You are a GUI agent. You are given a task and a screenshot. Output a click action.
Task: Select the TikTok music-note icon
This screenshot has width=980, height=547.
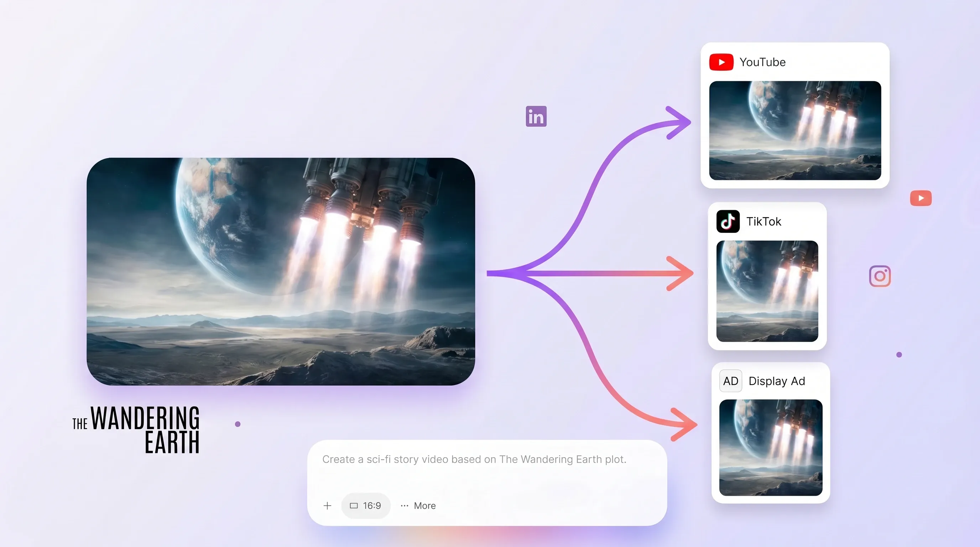point(728,221)
